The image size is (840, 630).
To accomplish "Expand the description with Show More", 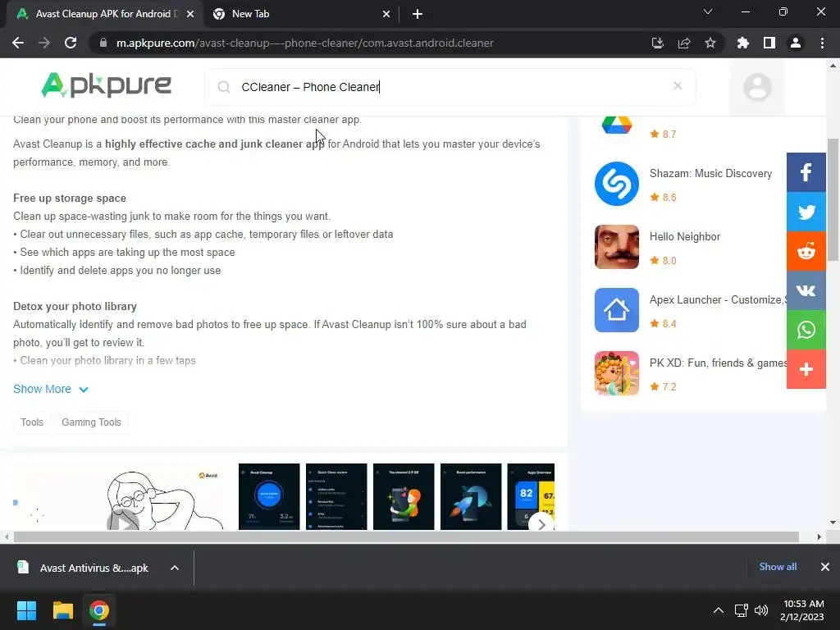I will 51,389.
